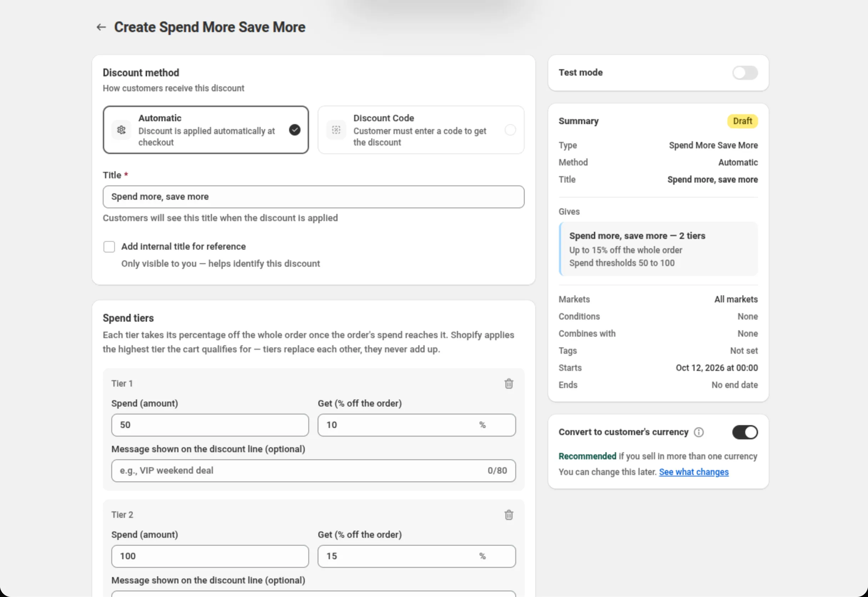Check Add internal title for reference
The image size is (868, 597).
tap(109, 247)
